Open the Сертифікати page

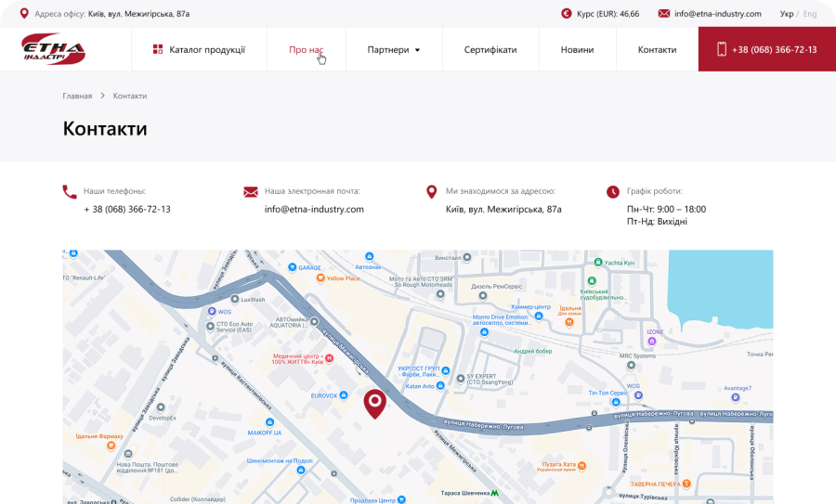tap(490, 49)
